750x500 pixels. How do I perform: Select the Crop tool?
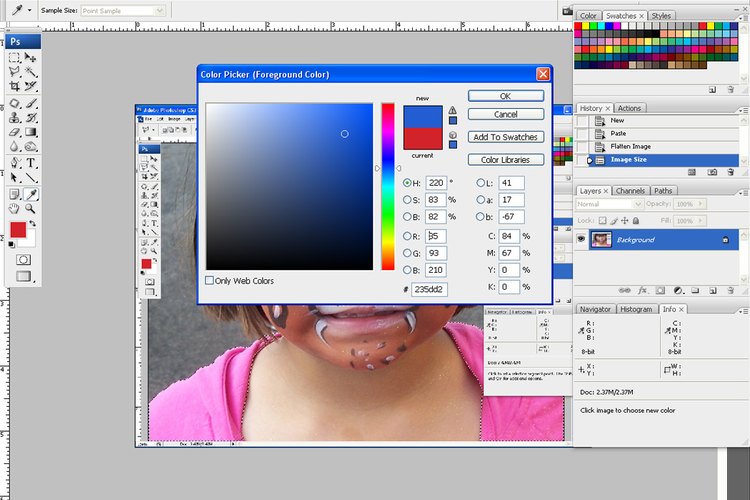[x=14, y=86]
